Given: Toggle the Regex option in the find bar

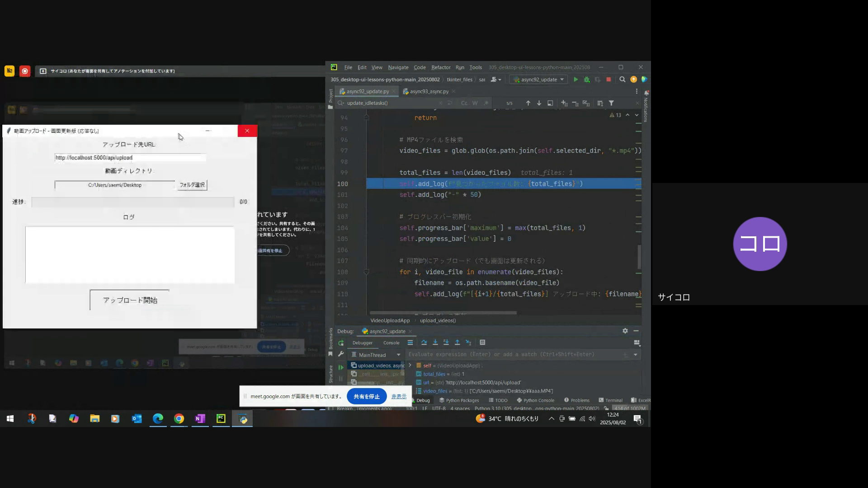Looking at the screenshot, I should click(x=486, y=103).
